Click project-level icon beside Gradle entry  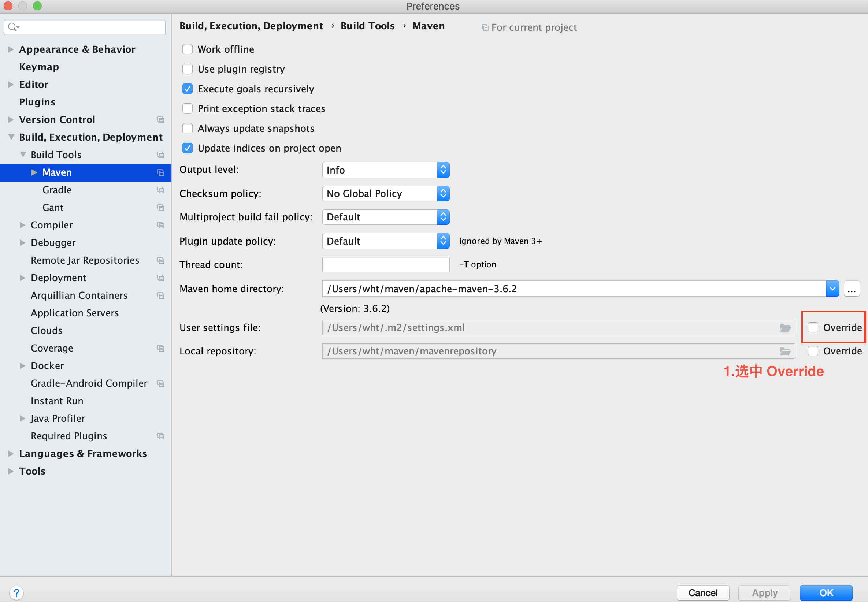click(161, 190)
